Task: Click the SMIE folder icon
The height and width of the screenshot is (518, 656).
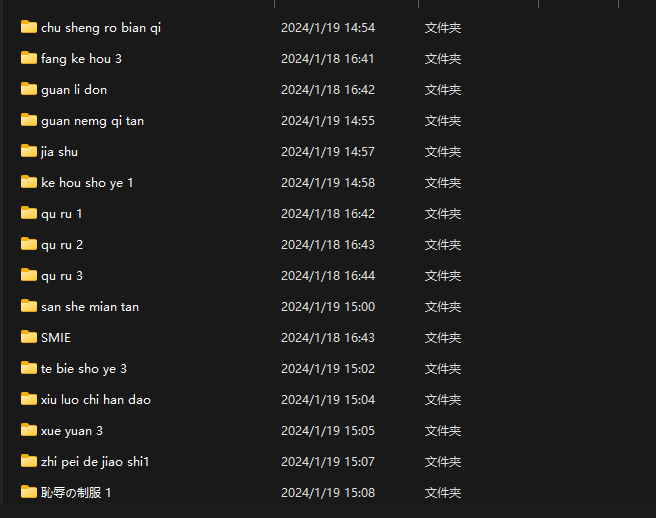Action: coord(28,337)
